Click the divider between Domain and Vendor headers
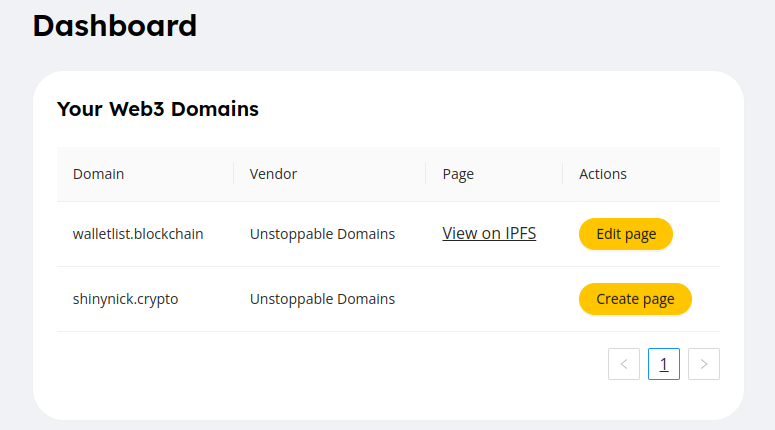The image size is (775, 430). [234, 174]
